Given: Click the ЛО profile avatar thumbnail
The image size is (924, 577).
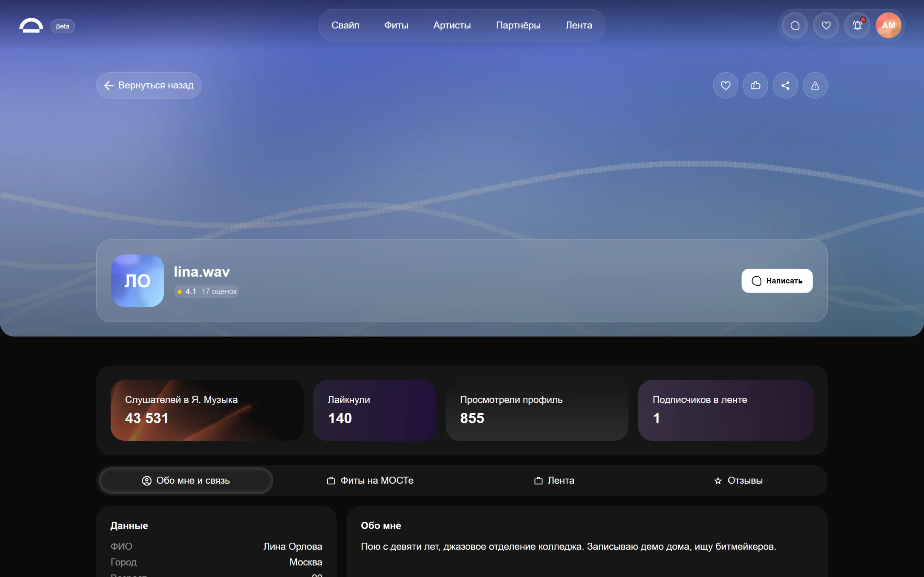Looking at the screenshot, I should [x=138, y=281].
